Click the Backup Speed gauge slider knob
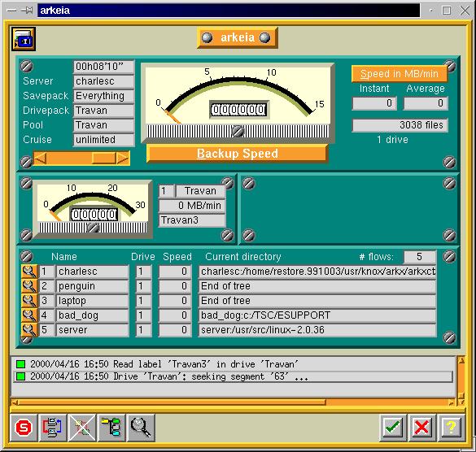This screenshot has height=452, width=476. [x=238, y=132]
